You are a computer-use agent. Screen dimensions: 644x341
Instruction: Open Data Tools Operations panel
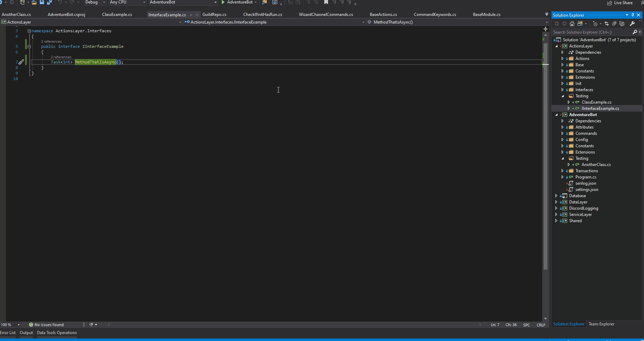click(57, 333)
